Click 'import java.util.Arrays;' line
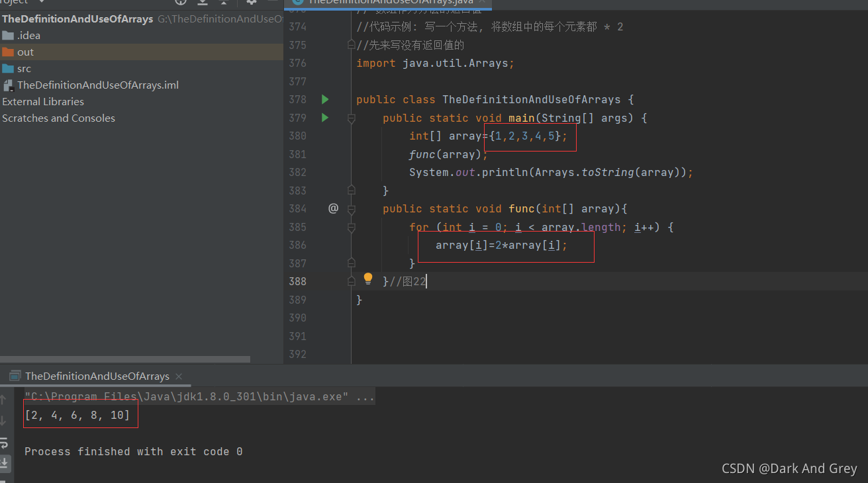 [x=435, y=63]
